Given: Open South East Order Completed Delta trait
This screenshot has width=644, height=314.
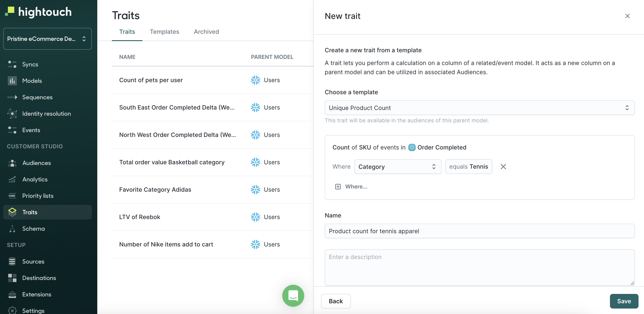Looking at the screenshot, I should (177, 107).
